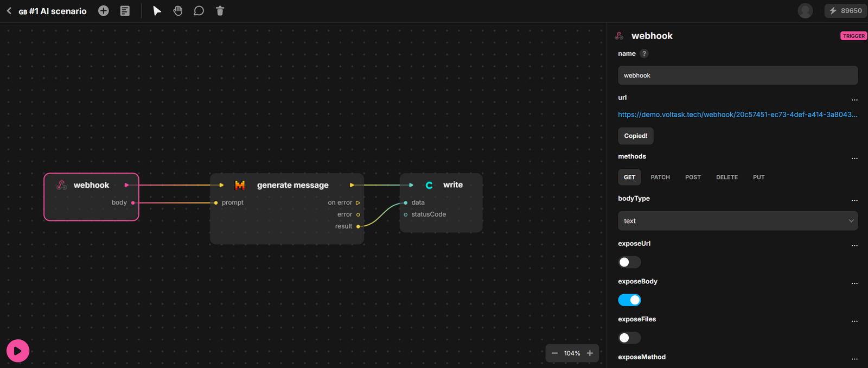Open the notes document icon in toolbar
This screenshot has width=868, height=368.
coord(125,11)
